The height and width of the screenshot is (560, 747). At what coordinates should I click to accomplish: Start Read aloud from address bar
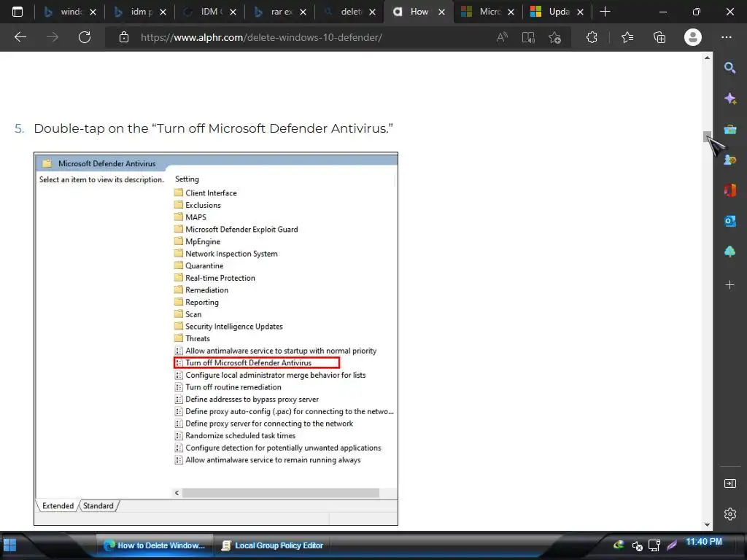click(502, 37)
